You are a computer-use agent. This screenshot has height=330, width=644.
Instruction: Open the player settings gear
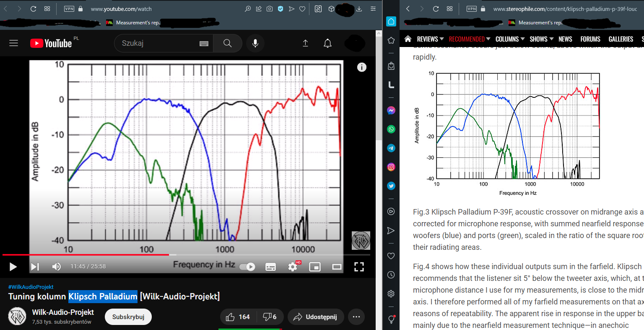[293, 267]
